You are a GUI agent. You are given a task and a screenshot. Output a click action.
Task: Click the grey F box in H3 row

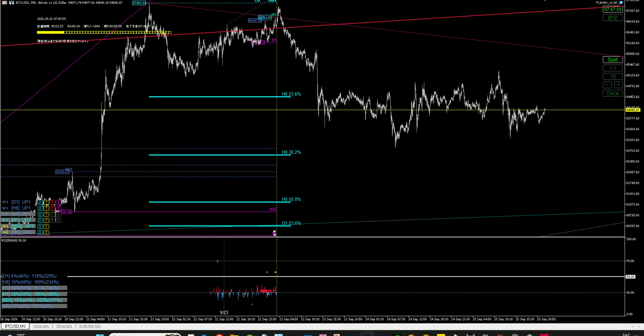click(x=52, y=214)
